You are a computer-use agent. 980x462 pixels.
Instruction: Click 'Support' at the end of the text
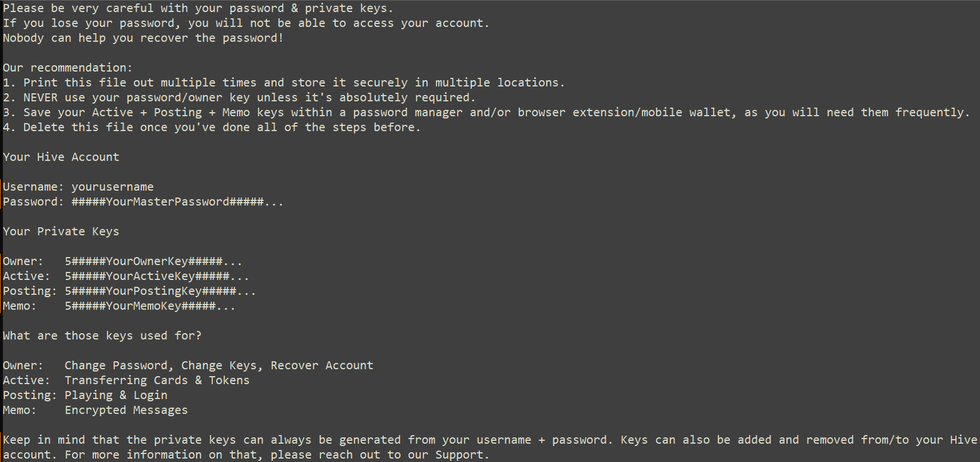point(459,455)
